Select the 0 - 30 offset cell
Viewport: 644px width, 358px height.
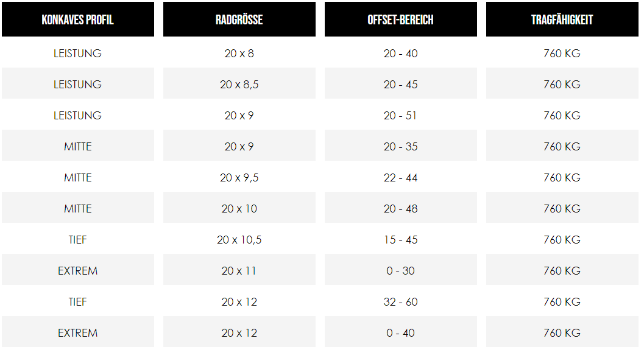tap(400, 270)
